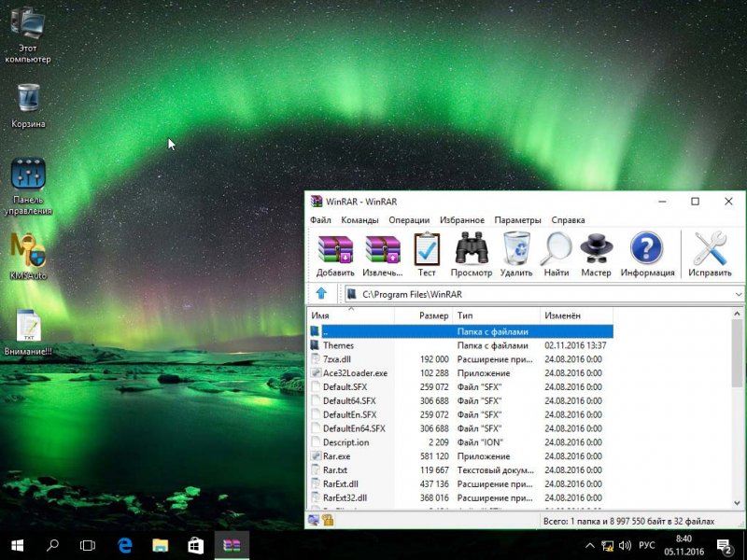Open the Операции menu
This screenshot has width=747, height=560.
409,220
